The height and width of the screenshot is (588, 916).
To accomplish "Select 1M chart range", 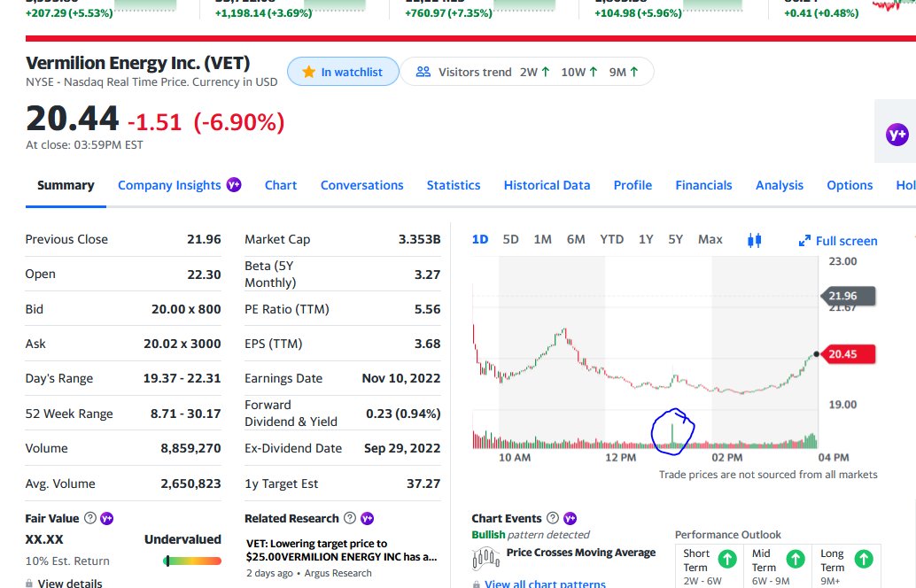I will point(542,239).
